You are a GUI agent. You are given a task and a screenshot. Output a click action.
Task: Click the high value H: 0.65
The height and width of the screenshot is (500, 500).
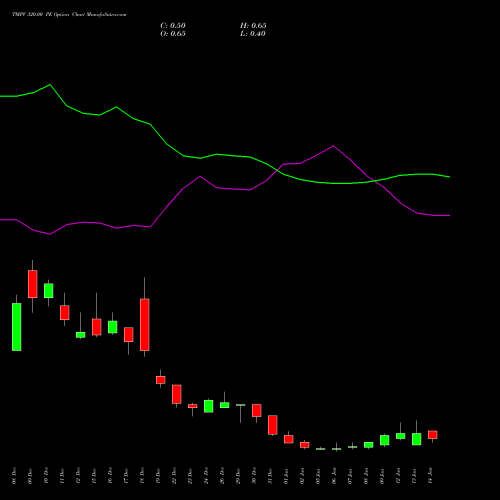coord(253,26)
